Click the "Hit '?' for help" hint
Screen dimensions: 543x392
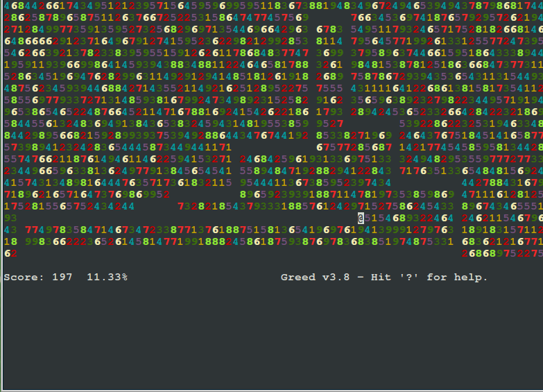429,278
